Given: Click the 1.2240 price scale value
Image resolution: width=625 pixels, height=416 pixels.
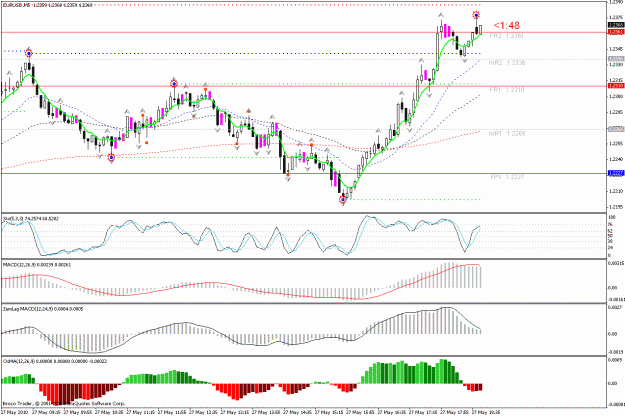Looking at the screenshot, I should [x=616, y=159].
